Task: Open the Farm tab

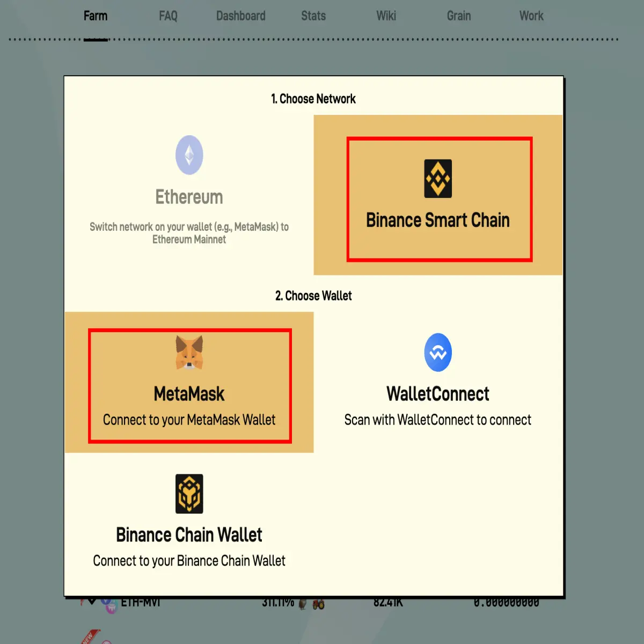Action: point(96,16)
